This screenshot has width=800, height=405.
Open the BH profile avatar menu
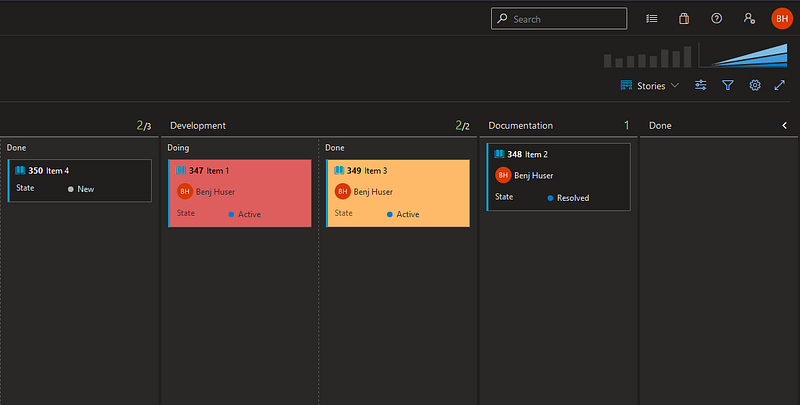pyautogui.click(x=782, y=19)
